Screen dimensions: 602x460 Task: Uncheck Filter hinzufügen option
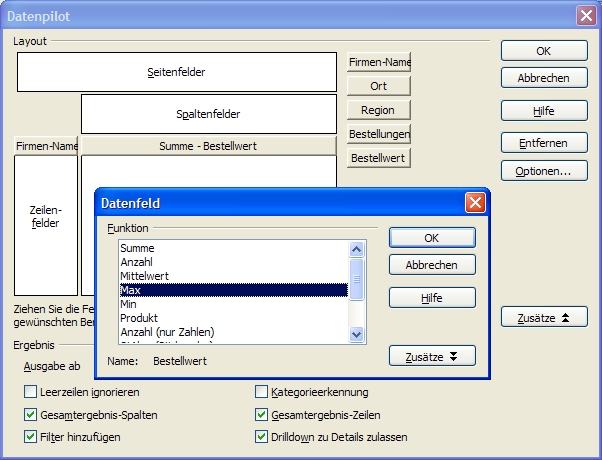31,437
